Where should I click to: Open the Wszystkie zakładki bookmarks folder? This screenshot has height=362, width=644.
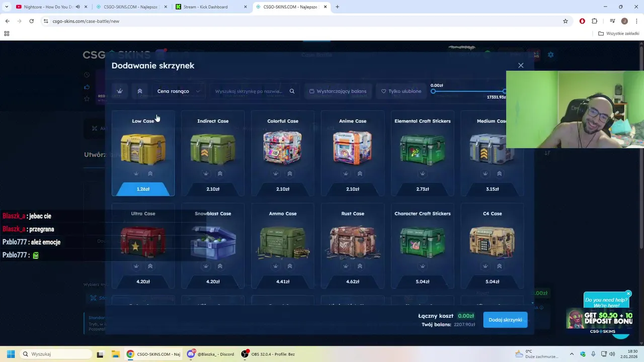(619, 34)
